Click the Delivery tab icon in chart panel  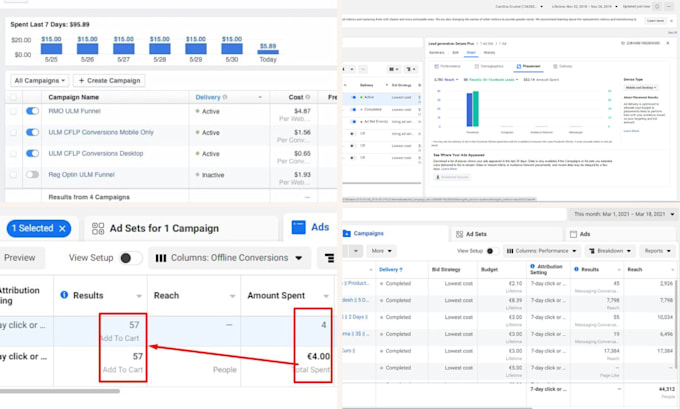(555, 66)
